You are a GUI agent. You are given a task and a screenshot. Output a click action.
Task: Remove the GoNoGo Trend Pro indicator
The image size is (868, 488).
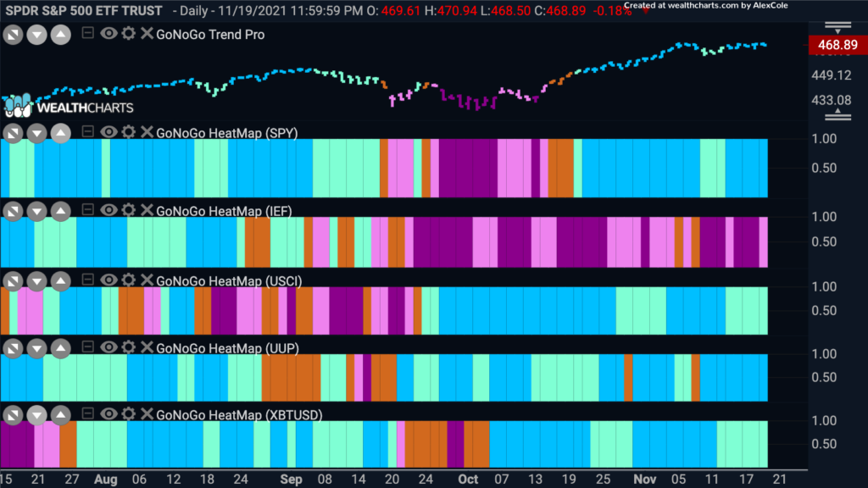click(x=147, y=33)
